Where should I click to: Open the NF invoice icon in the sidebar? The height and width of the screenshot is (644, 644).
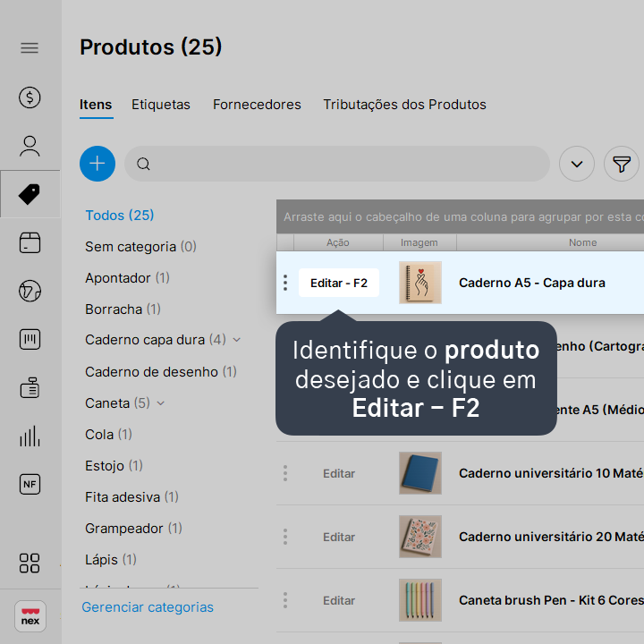(x=30, y=484)
